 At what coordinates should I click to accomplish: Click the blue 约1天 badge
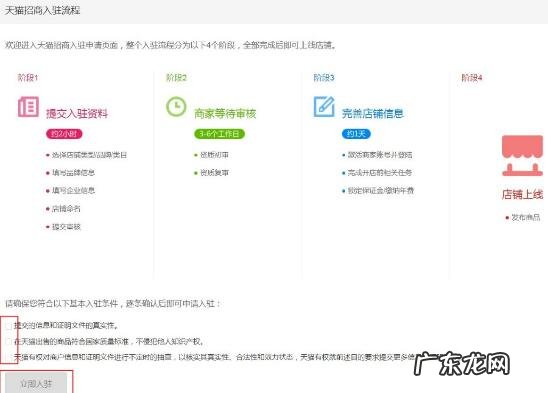click(356, 134)
